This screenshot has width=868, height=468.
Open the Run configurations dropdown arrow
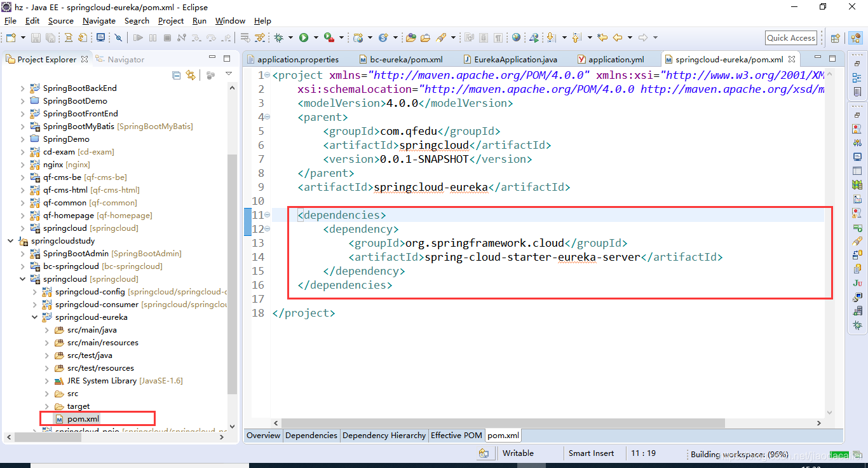tap(316, 38)
